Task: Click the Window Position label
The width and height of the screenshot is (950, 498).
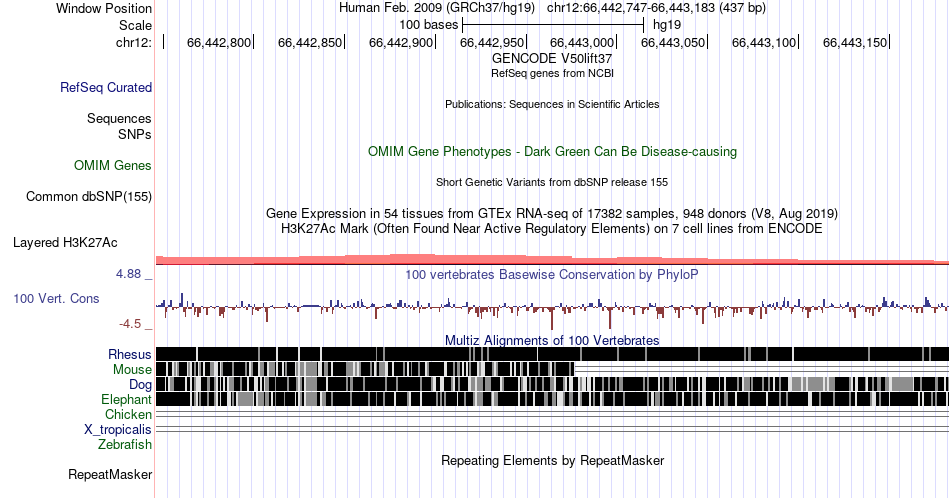Action: click(x=104, y=8)
